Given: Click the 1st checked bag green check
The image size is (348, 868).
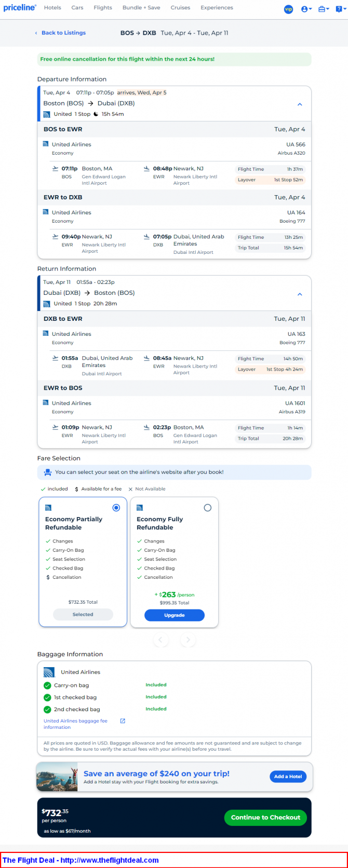Looking at the screenshot, I should click(x=47, y=697).
